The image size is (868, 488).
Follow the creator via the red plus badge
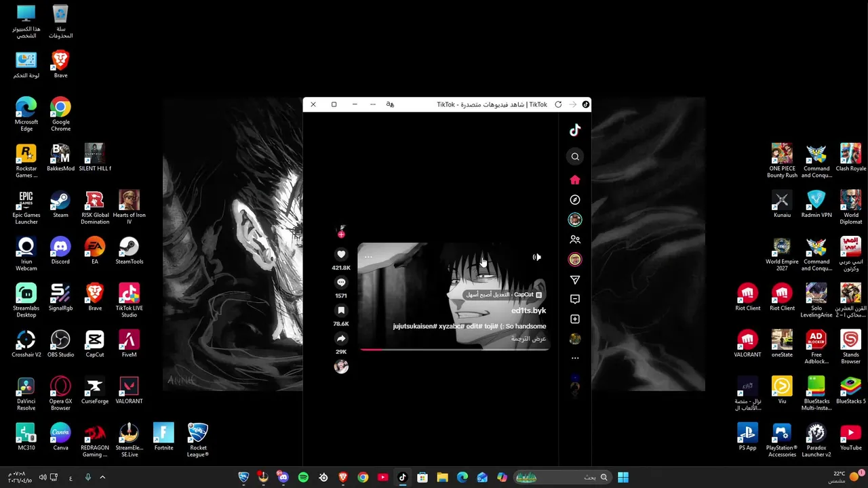click(341, 235)
